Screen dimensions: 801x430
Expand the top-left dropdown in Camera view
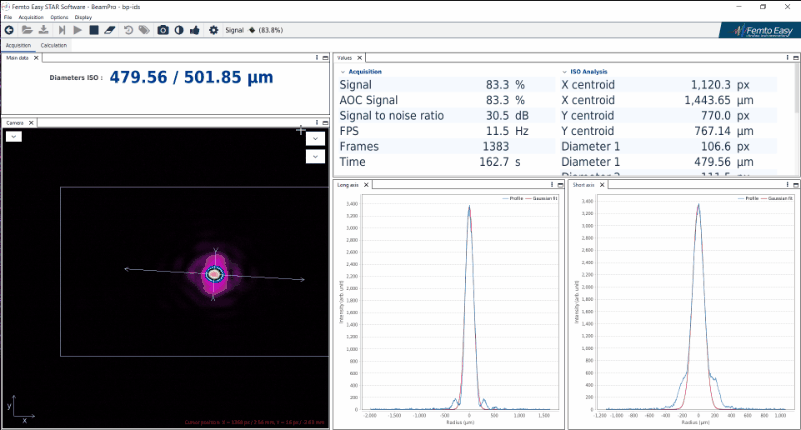[x=14, y=136]
